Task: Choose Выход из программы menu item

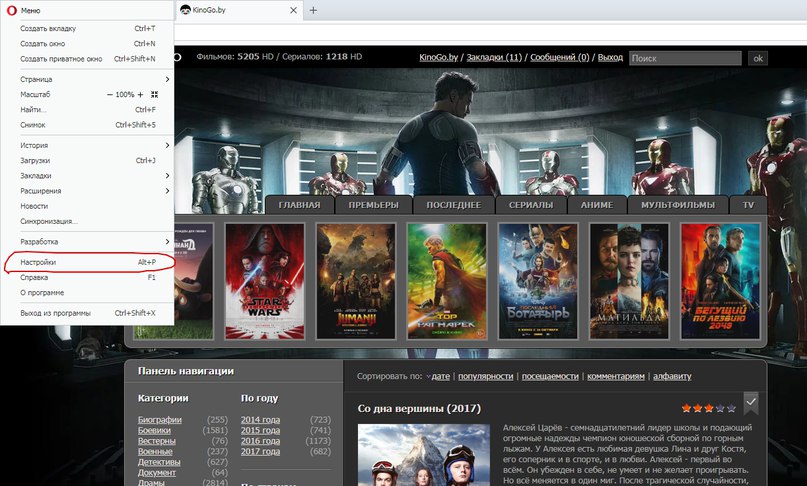Action: [x=87, y=314]
